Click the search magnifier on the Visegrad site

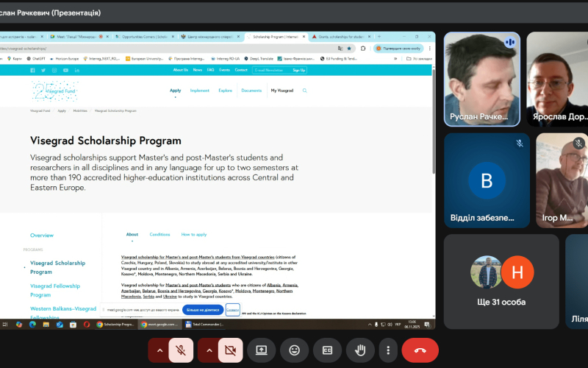304,91
